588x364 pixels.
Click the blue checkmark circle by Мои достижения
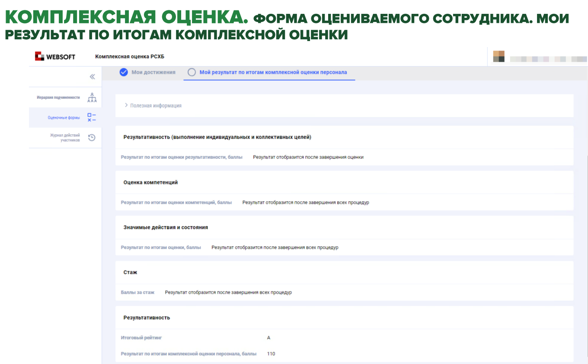(124, 72)
